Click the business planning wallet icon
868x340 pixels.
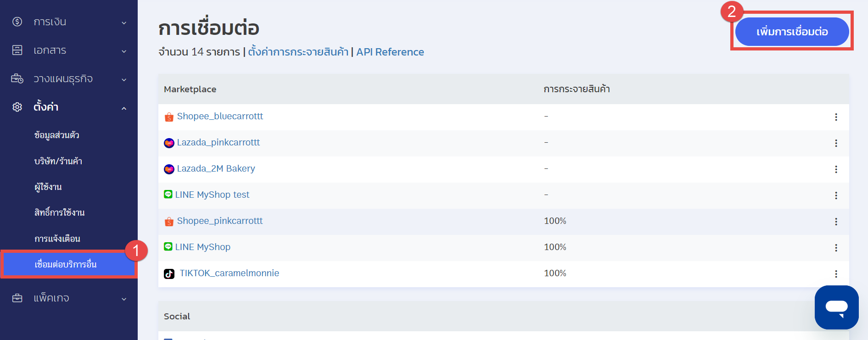point(17,78)
